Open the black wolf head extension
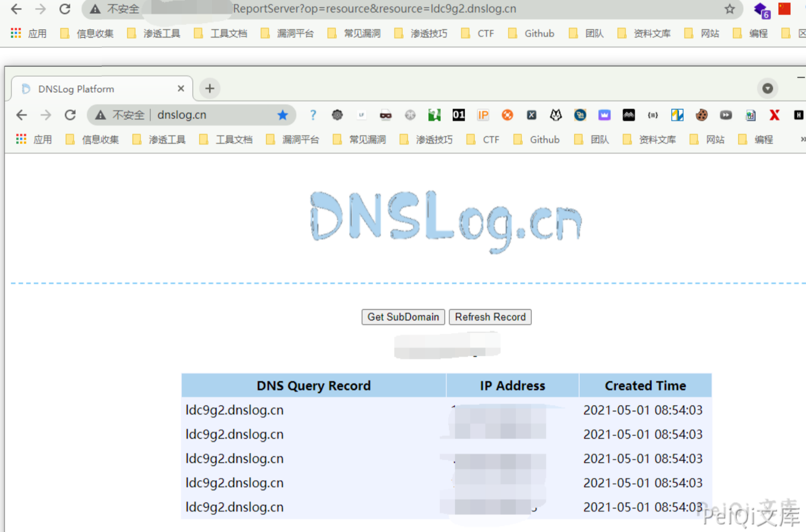Viewport: 806px width, 532px height. 556,115
